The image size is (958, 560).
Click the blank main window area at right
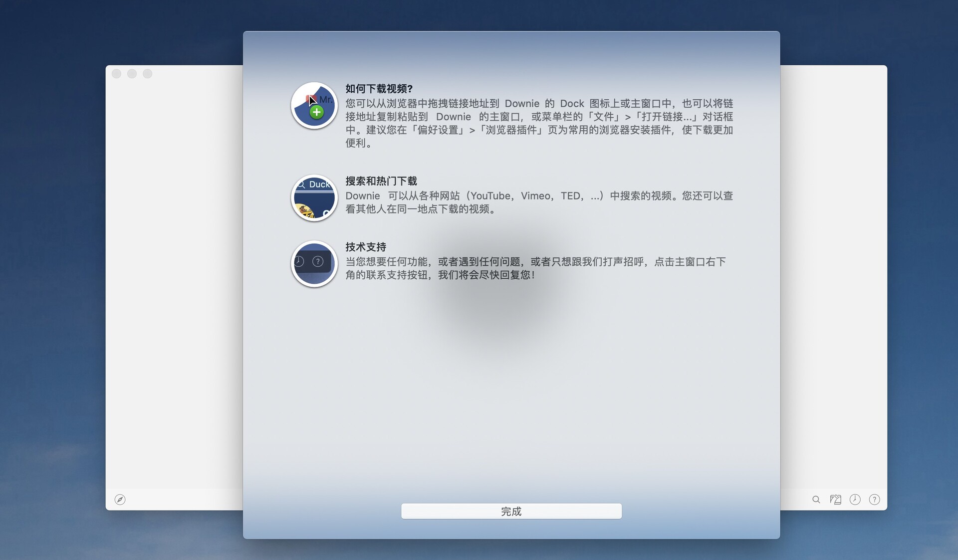833,279
